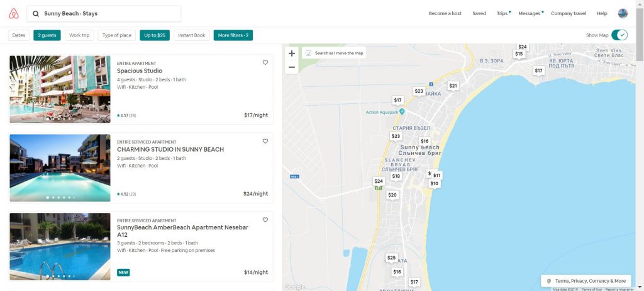The image size is (644, 291).
Task: Uncheck Search as I move the map
Action: tap(308, 53)
